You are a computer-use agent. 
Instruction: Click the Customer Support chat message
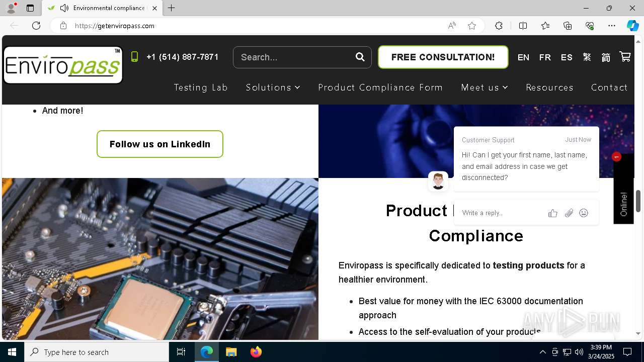tap(526, 159)
